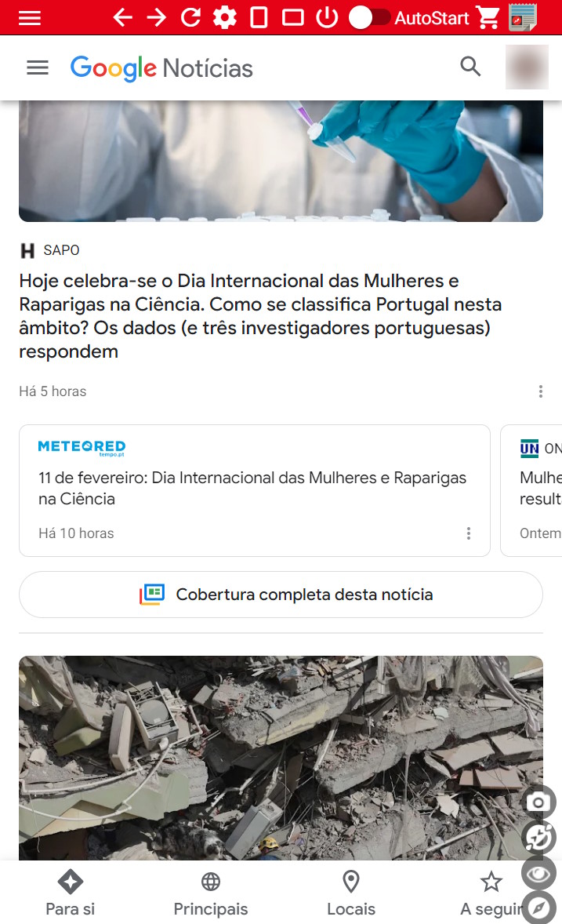Screen dimensions: 562x924
Task: Open the blurred account avatar
Action: [x=527, y=67]
